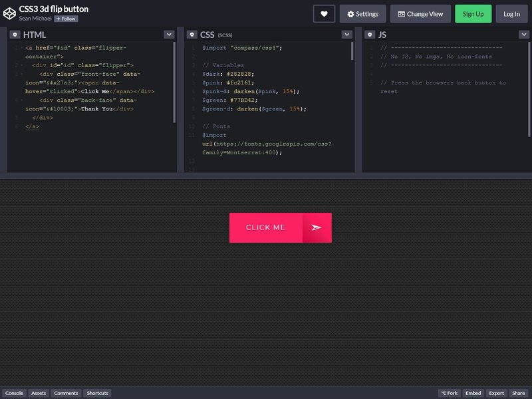
Task: Open the Assets panel
Action: pyautogui.click(x=39, y=393)
